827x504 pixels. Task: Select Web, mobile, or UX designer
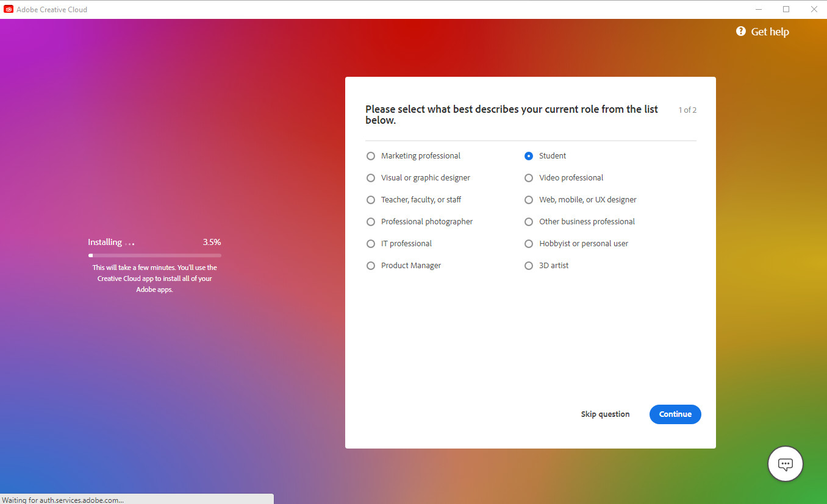pyautogui.click(x=529, y=200)
